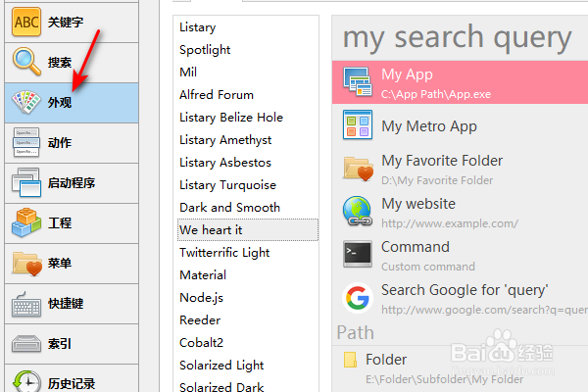Image resolution: width=588 pixels, height=392 pixels.
Task: Choose the Solarized Dark theme
Action: [x=248, y=385]
